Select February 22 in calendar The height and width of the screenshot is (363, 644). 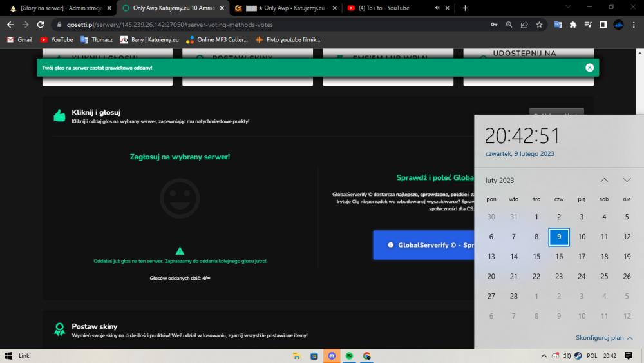[536, 277]
